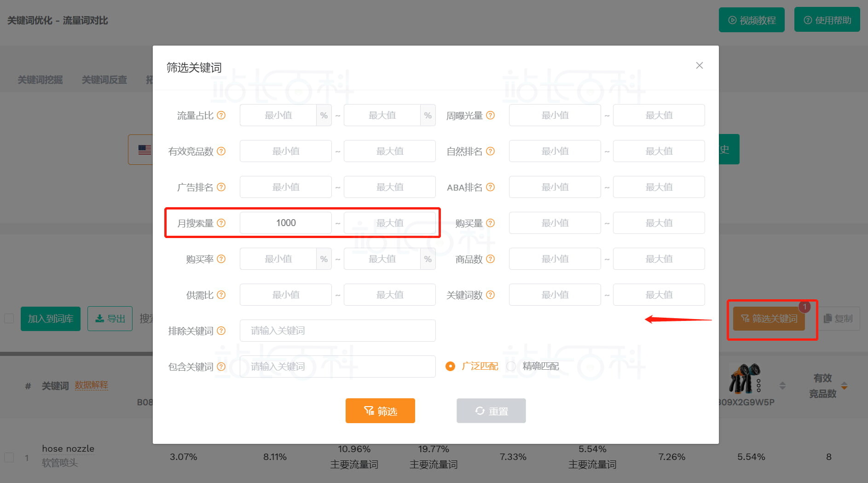Show the 自然排名 help icon
Image resolution: width=868 pixels, height=483 pixels.
[491, 151]
